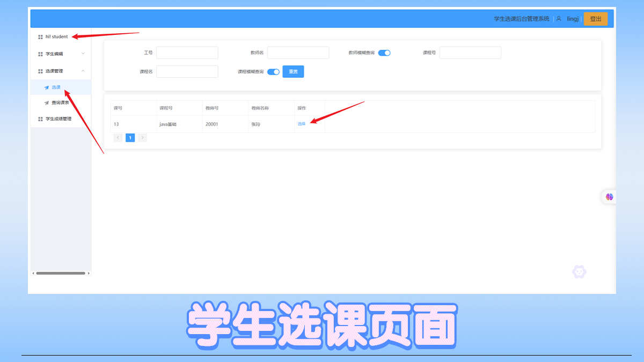
Task: Collapse the 选课管理 menu chevron
Action: point(83,71)
